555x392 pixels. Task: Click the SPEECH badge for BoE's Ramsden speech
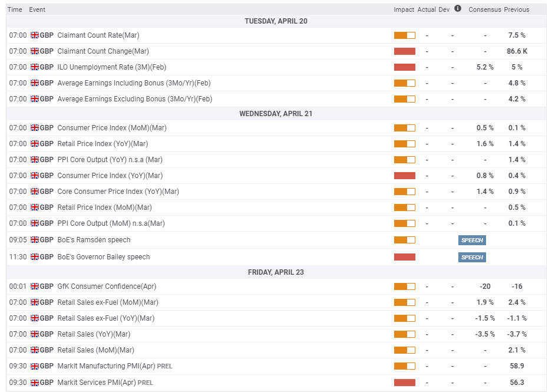[x=472, y=241]
